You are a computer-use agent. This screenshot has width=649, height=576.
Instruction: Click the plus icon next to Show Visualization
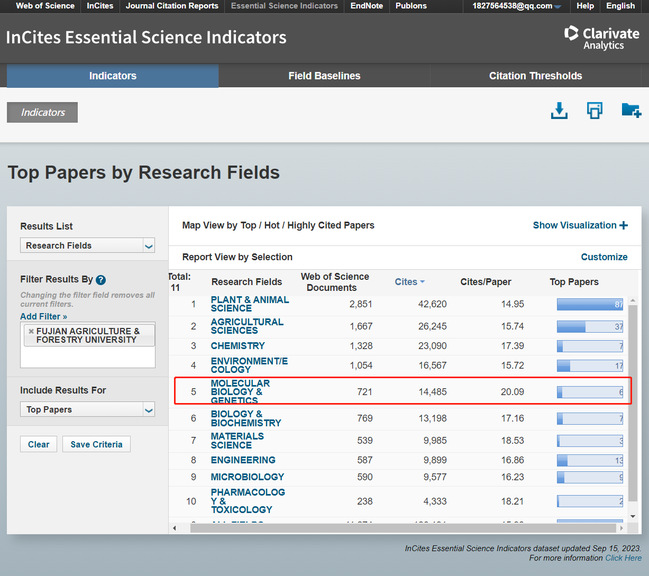tap(624, 225)
